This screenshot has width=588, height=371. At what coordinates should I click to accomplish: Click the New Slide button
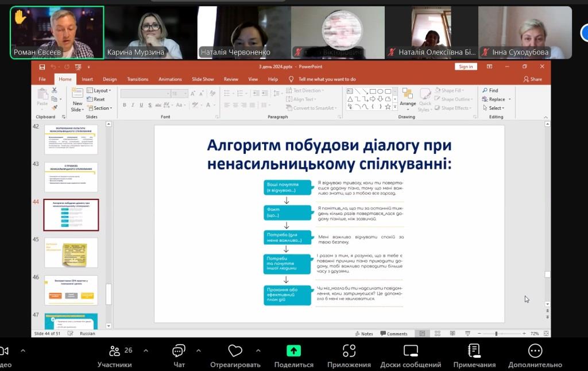pos(78,100)
